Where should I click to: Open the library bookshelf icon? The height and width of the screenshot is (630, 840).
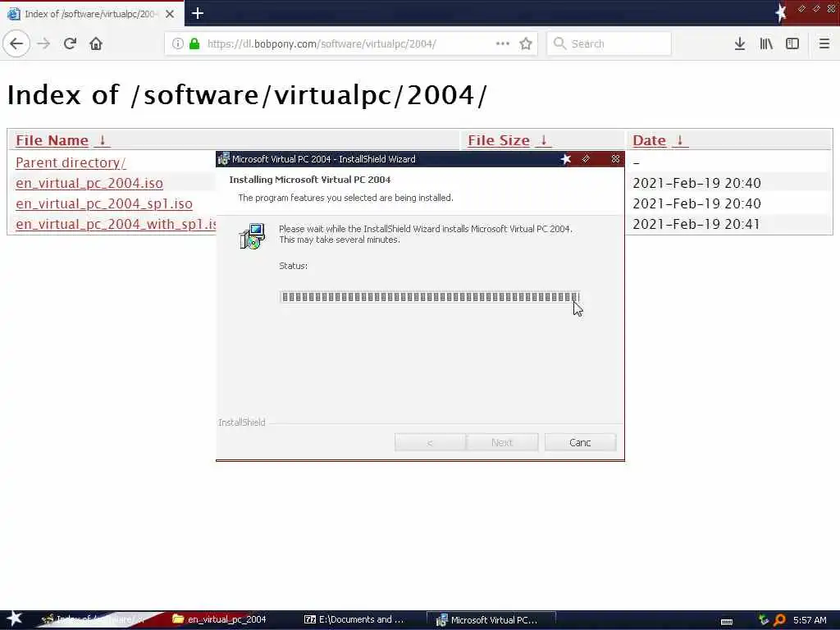[766, 43]
